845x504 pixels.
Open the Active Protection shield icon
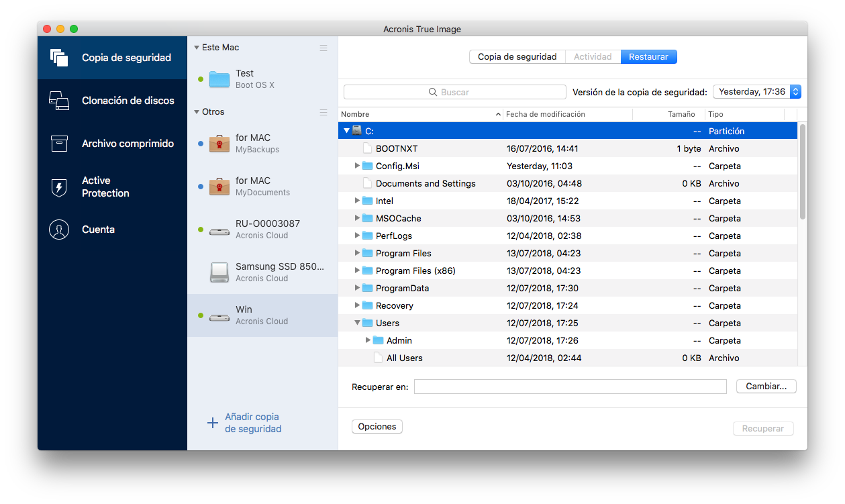pos(59,187)
